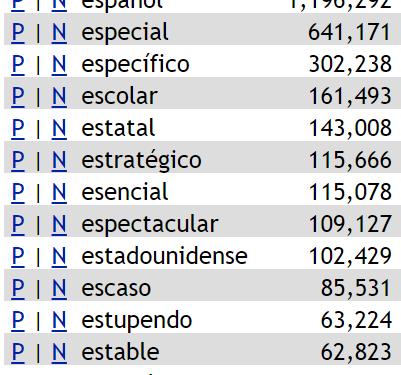Follow the N link for estratégico

click(x=59, y=160)
